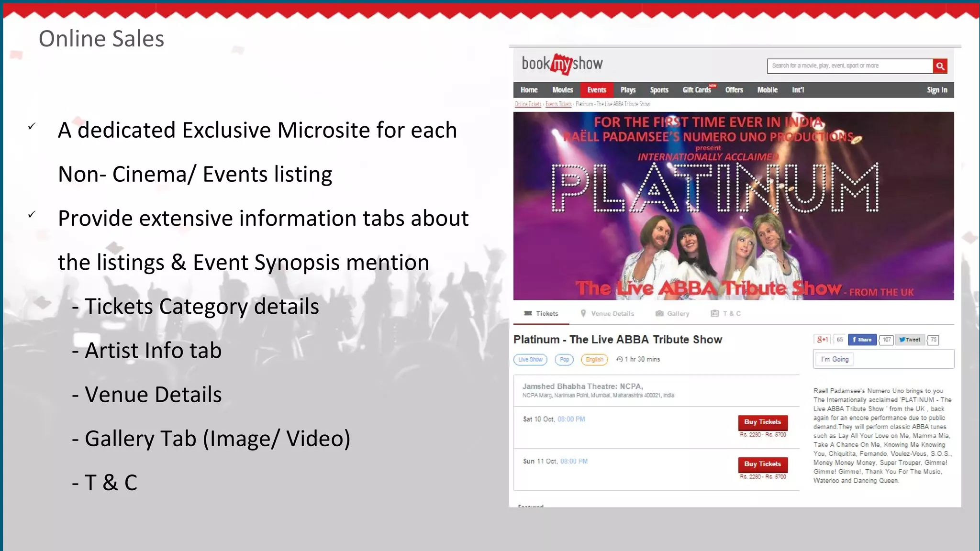Click the BookMyShow logo
980x551 pixels.
(562, 64)
